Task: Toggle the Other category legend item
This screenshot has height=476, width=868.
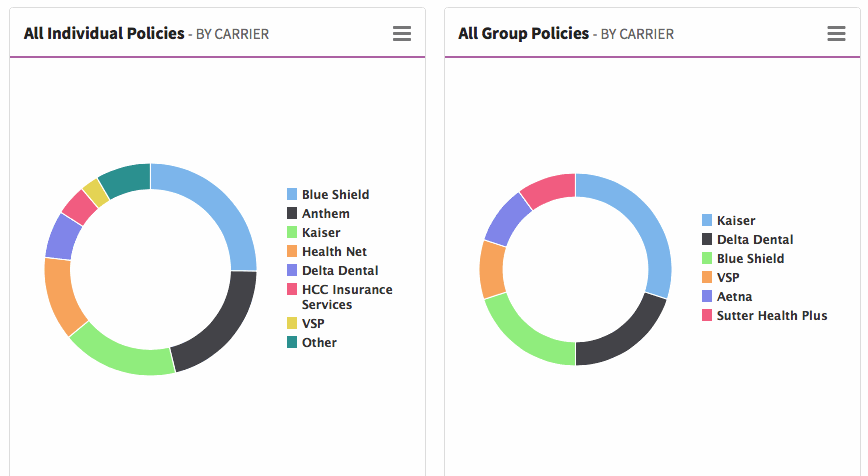Action: point(319,343)
